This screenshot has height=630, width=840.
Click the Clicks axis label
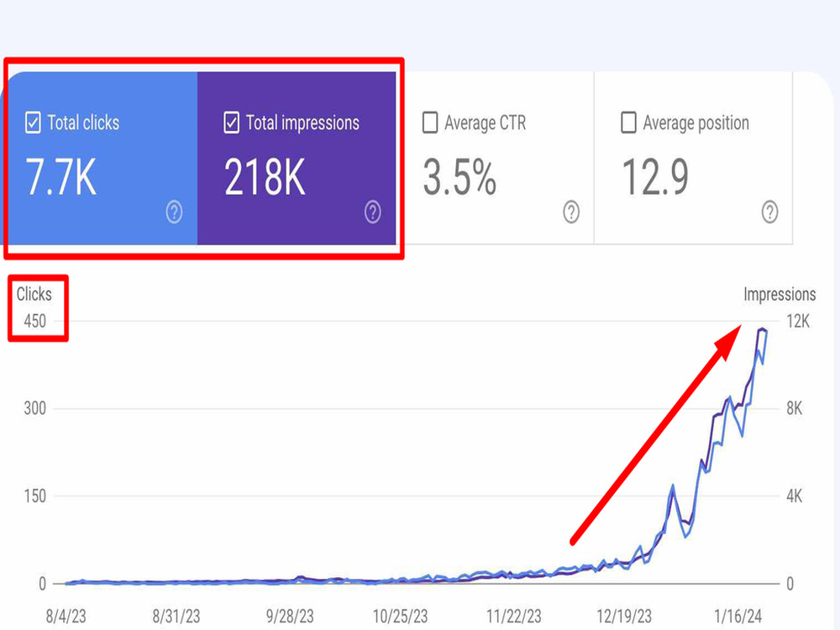coord(34,294)
